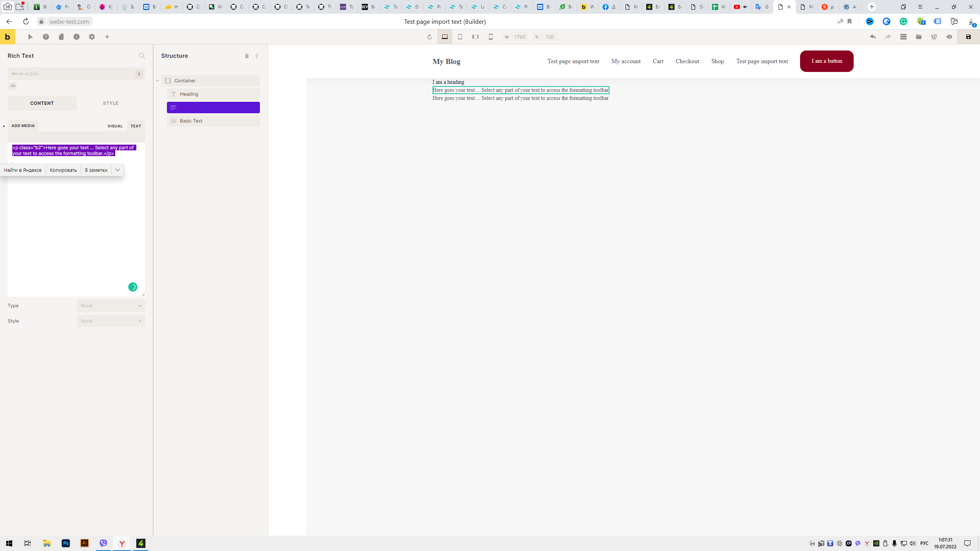Open Photoshop from the taskbar
Viewport: 980px width, 551px height.
pos(66,543)
